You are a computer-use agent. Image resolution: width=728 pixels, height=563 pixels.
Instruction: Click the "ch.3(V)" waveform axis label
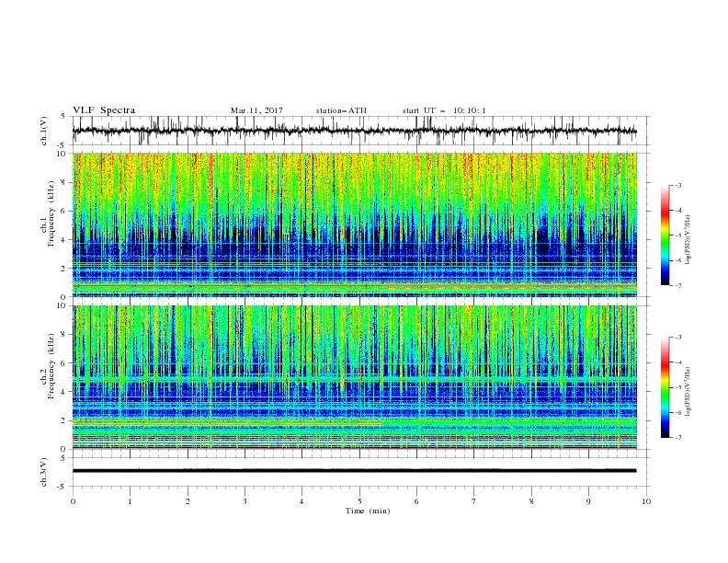pos(44,472)
